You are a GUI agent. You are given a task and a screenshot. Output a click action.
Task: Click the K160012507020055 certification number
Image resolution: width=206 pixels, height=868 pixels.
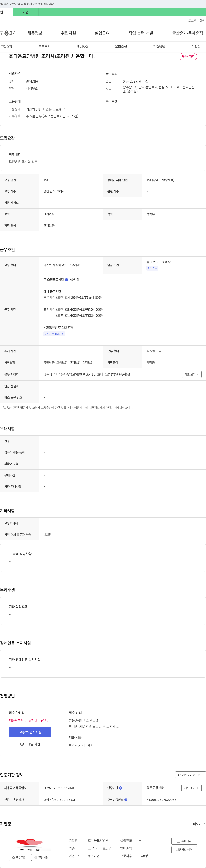coord(161,800)
